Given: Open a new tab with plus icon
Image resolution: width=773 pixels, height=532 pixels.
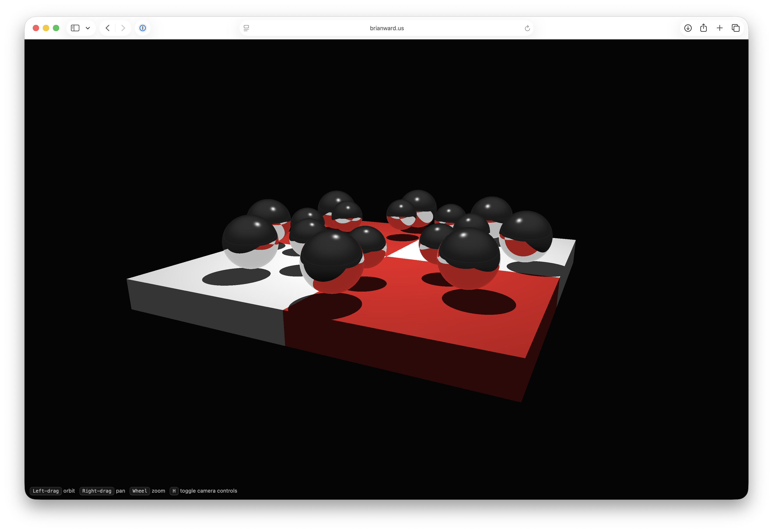Looking at the screenshot, I should [x=719, y=28].
